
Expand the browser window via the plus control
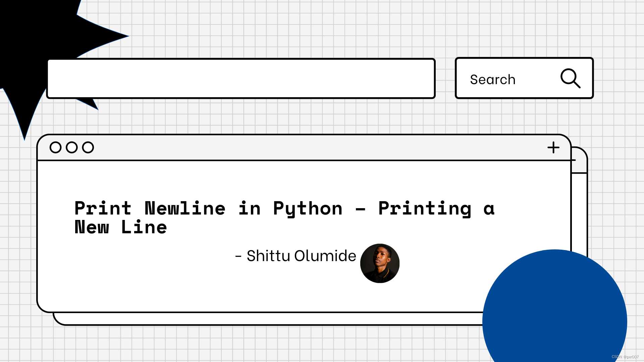coord(553,147)
